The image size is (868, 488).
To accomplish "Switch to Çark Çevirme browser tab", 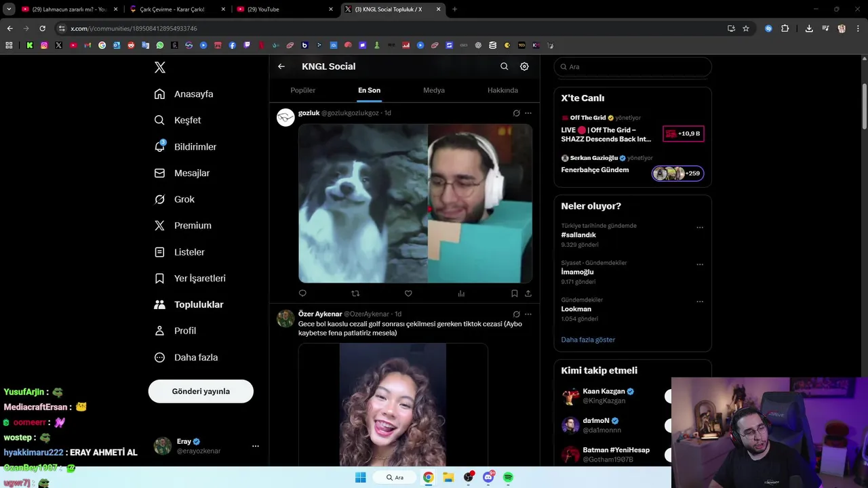I will point(176,9).
